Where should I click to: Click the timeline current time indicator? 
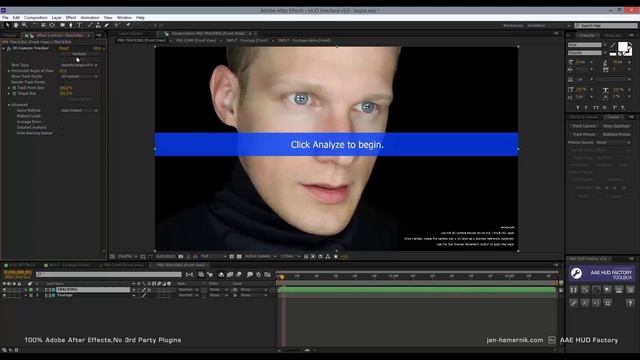281,277
